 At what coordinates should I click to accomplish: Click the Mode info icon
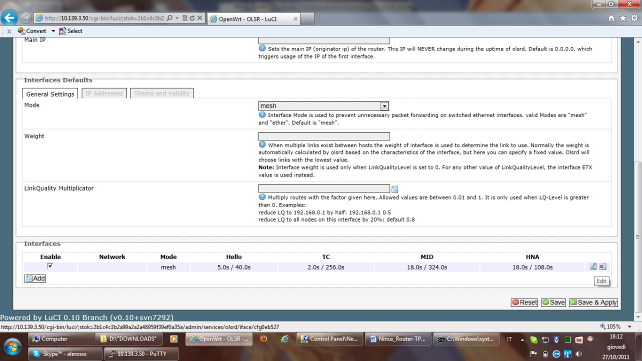pyautogui.click(x=262, y=115)
